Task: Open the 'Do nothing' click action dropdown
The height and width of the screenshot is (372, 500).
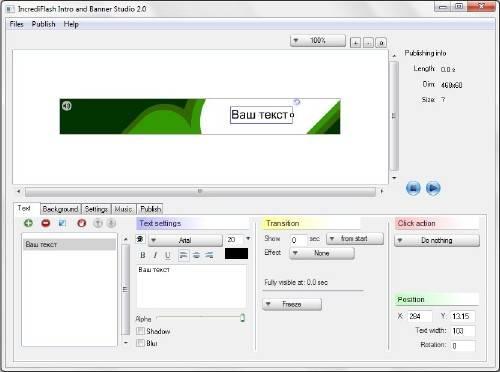Action: (437, 240)
